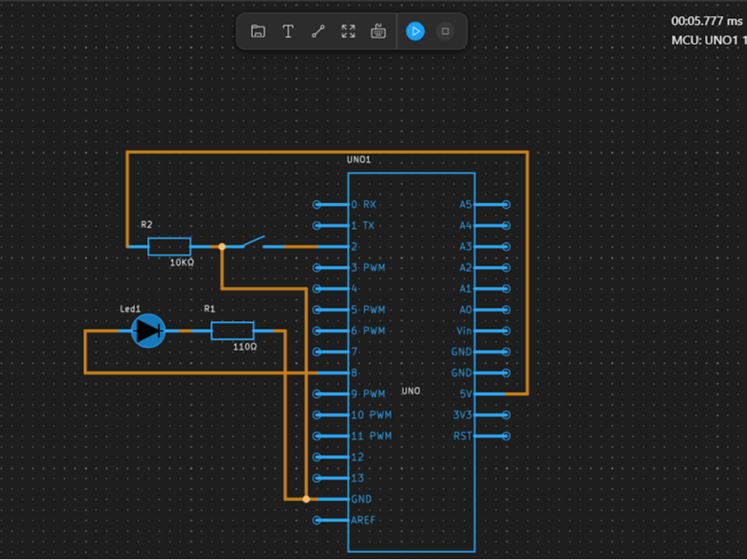Click the A4 analog pin endpoint
Viewport: 747px width, 560px height.
[x=506, y=226]
